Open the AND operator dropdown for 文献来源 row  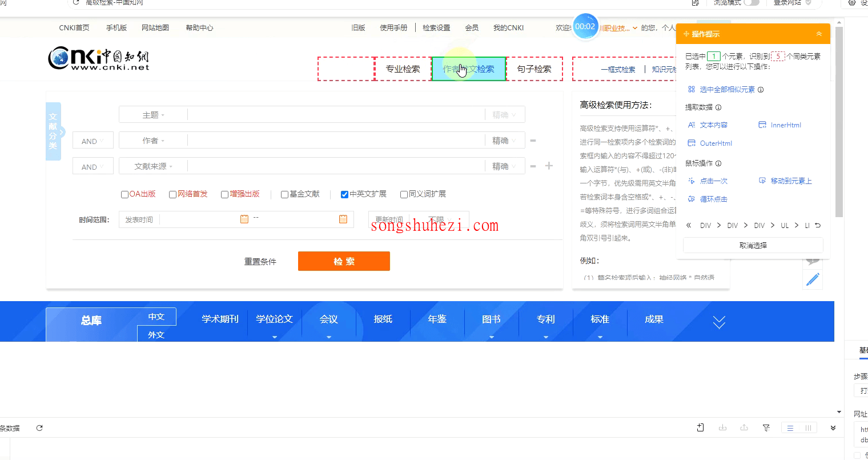point(93,167)
